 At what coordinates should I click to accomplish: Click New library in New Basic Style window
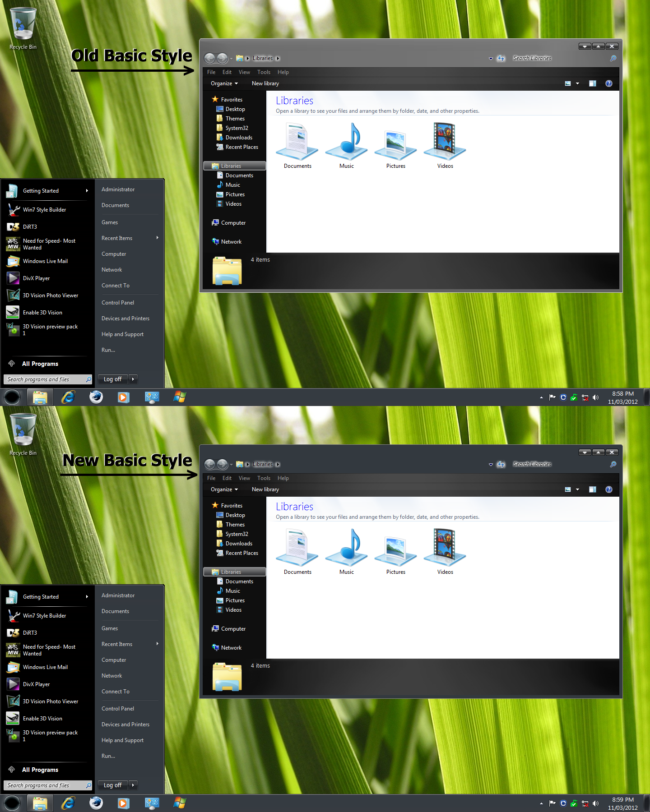click(x=265, y=489)
